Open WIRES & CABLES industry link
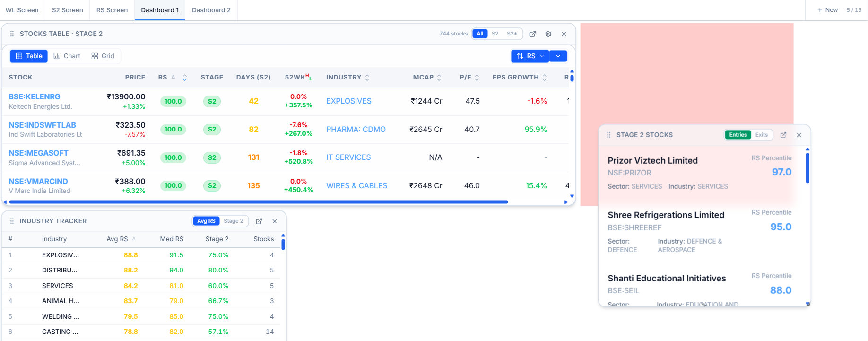Screen dimensions: 868x341 [x=357, y=186]
